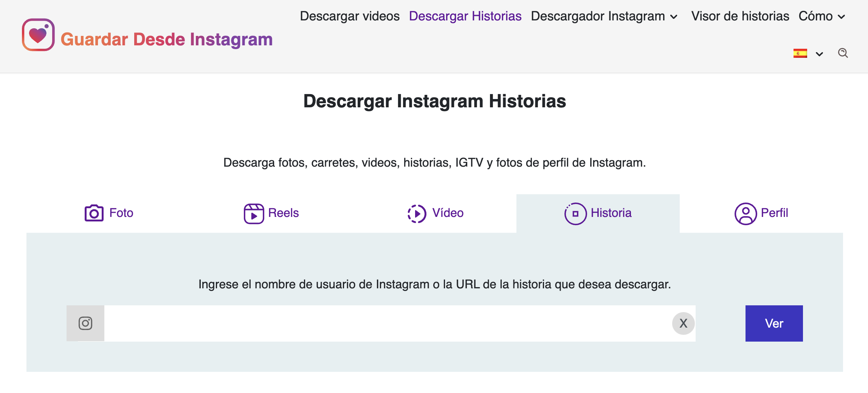Open Descargar Historias menu item
Viewport: 868px width, 393px height.
tap(465, 16)
